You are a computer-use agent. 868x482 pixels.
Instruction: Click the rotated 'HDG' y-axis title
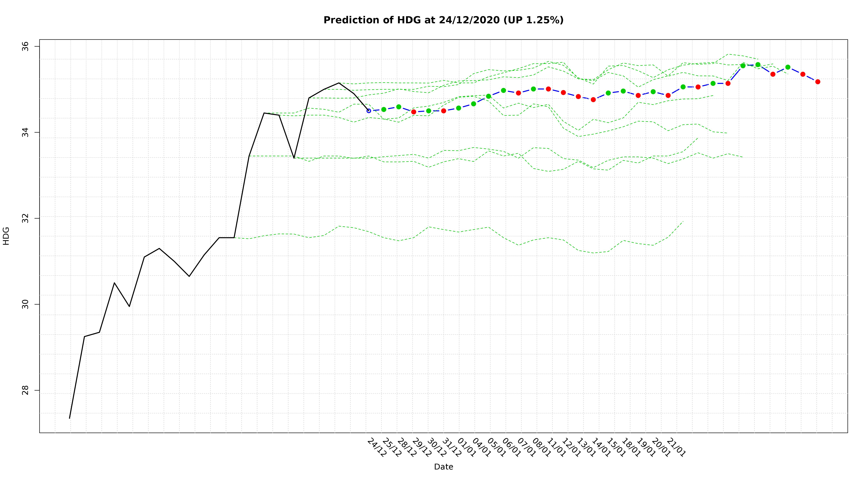(x=6, y=236)
